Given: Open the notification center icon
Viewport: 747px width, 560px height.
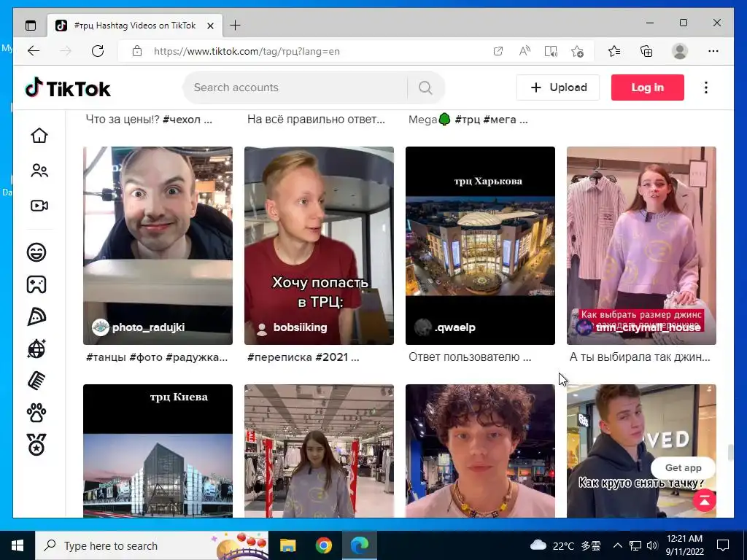Looking at the screenshot, I should click(x=723, y=545).
